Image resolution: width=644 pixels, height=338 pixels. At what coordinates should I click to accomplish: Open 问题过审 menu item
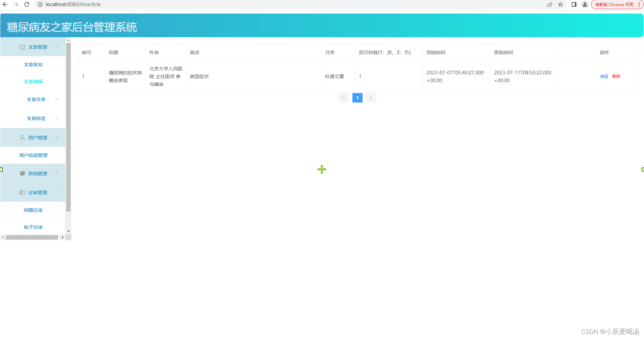click(x=33, y=210)
